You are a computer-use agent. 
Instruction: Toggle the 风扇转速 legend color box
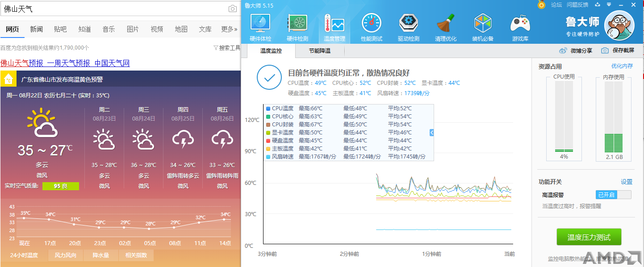pos(268,157)
